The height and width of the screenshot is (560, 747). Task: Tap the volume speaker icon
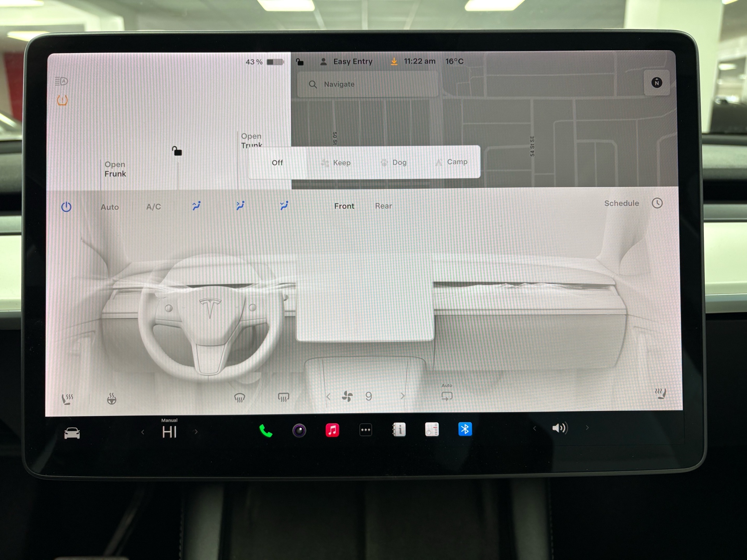point(560,428)
